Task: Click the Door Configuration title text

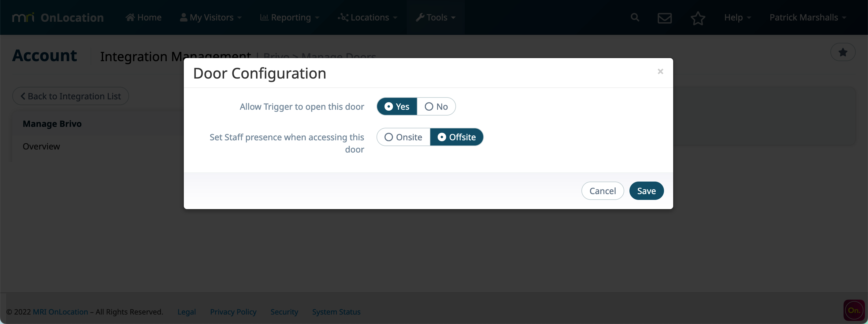Action: point(260,73)
